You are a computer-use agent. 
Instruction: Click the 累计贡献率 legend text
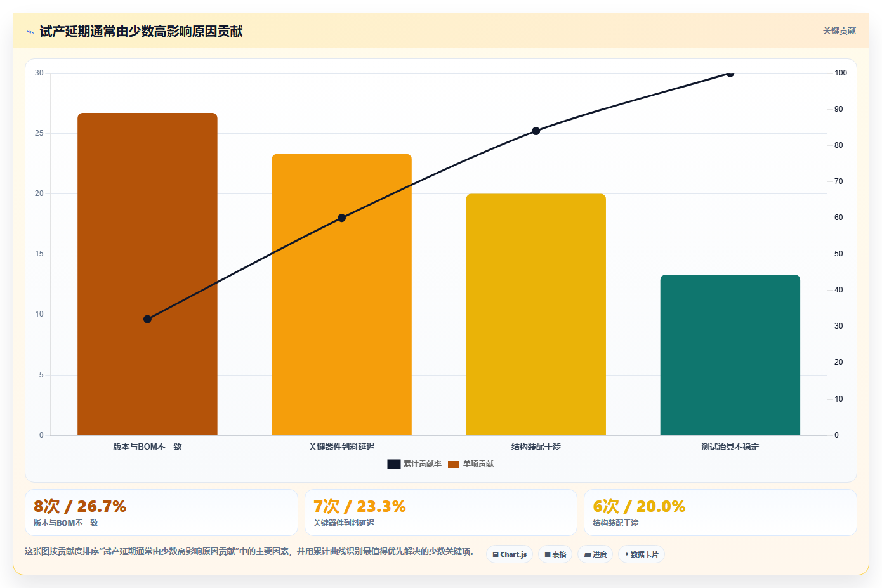(423, 464)
